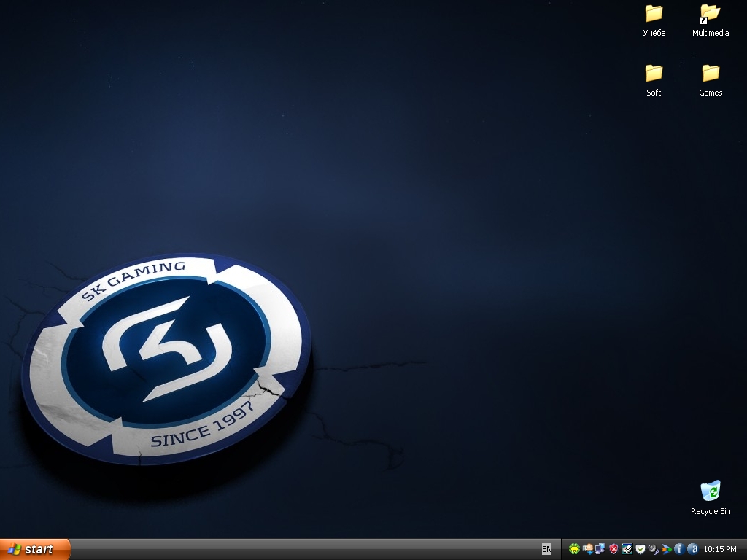Click the green ICQ flower tray icon

575,548
